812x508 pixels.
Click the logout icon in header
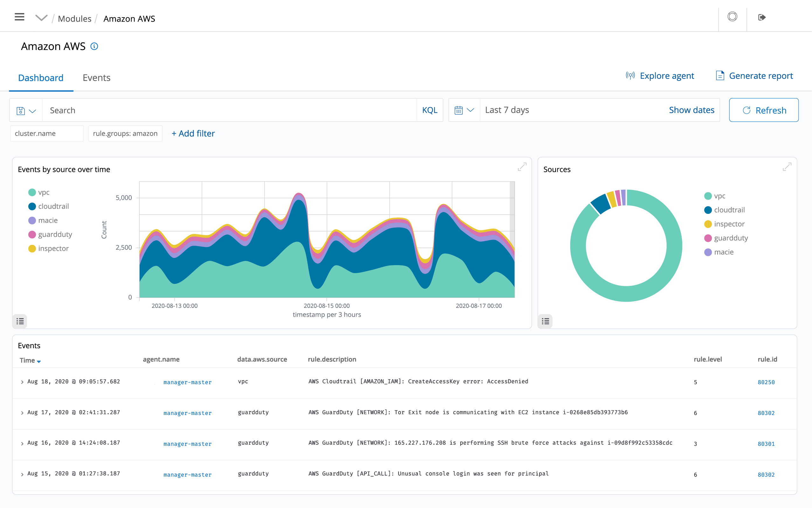[762, 17]
